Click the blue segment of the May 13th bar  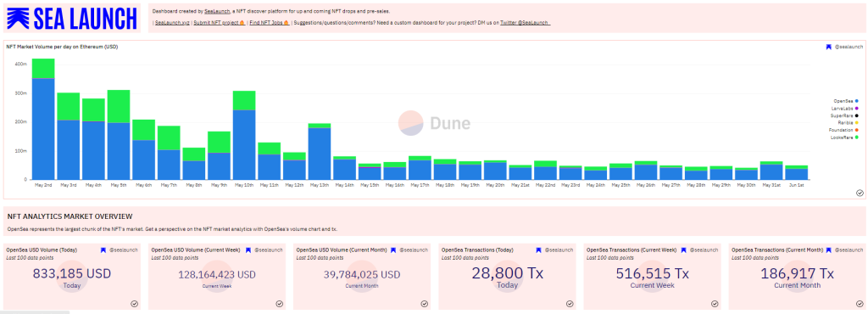(320, 154)
